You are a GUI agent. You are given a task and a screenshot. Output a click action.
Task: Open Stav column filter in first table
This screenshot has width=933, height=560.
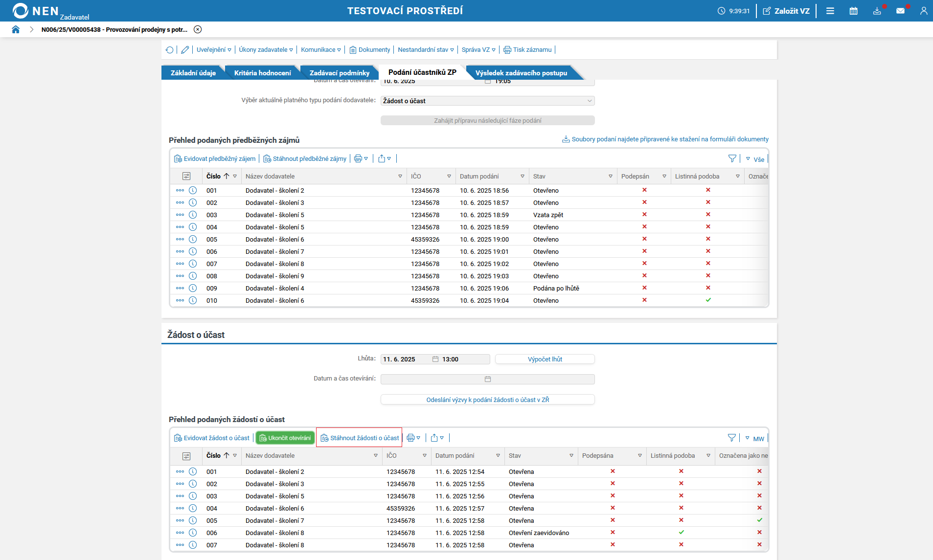pos(611,177)
